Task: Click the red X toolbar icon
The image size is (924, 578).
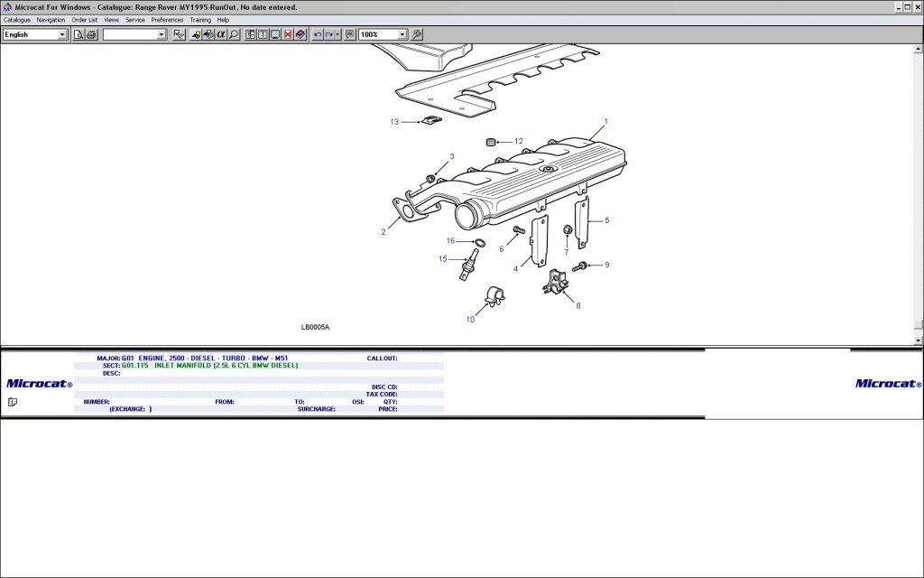Action: pos(288,35)
